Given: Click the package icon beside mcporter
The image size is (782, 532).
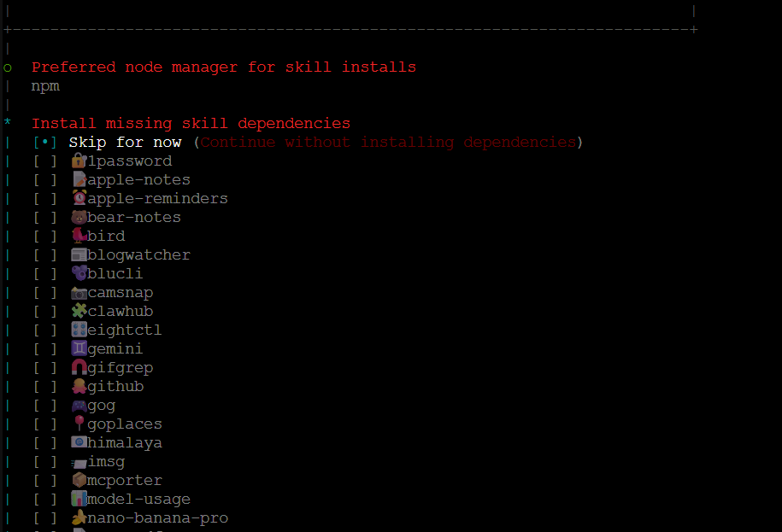Looking at the screenshot, I should pos(79,480).
